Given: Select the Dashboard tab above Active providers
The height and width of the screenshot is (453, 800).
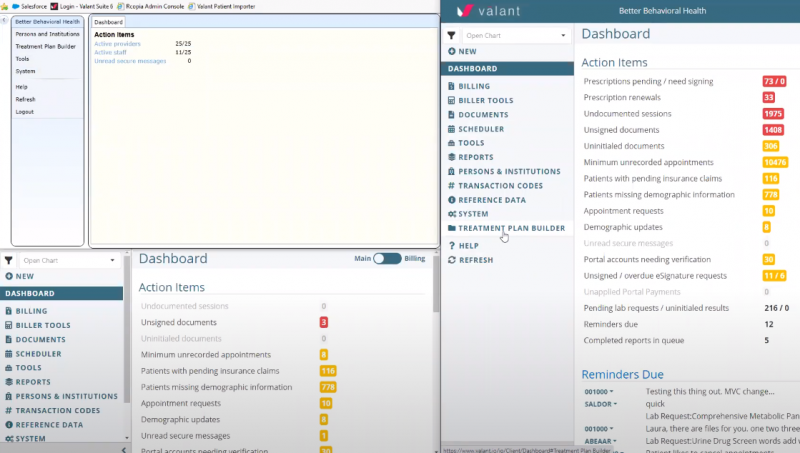Looking at the screenshot, I should [x=108, y=21].
